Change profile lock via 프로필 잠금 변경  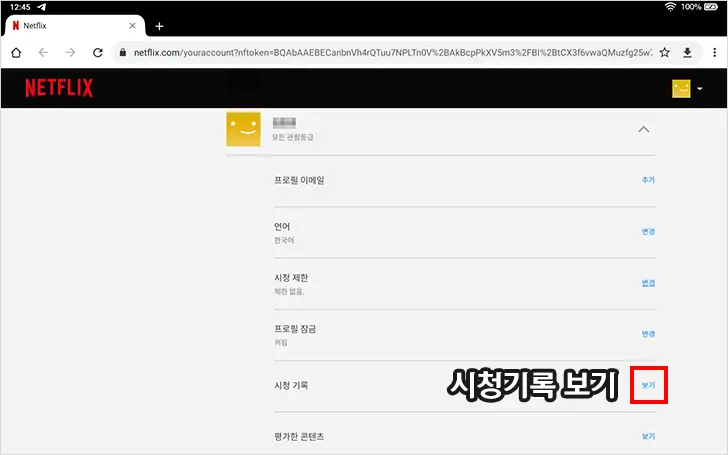[x=648, y=334]
